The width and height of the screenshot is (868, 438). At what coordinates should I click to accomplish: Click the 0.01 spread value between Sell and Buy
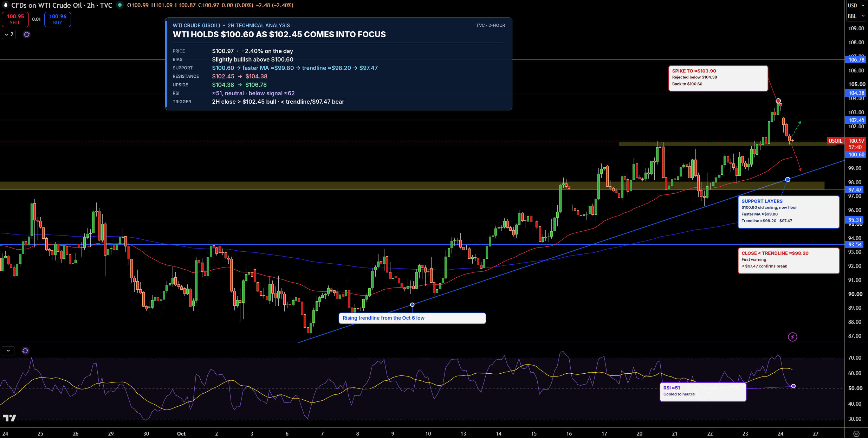[37, 19]
